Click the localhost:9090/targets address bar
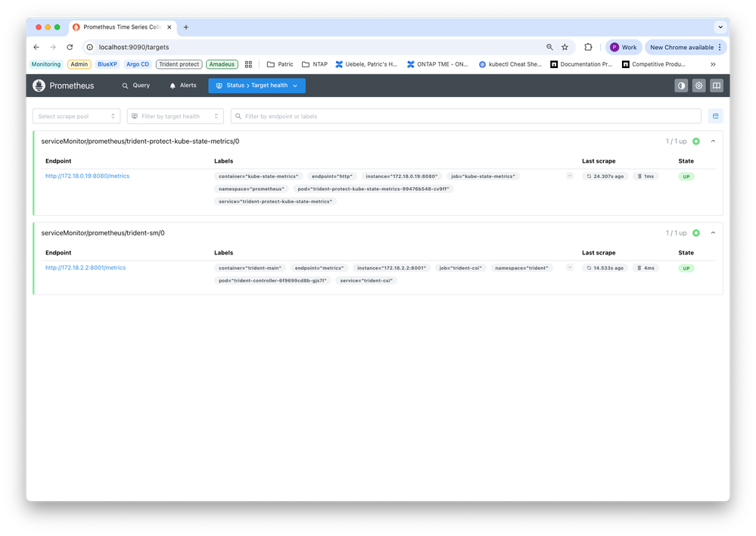Screen dimensions: 756x536 tap(134, 47)
